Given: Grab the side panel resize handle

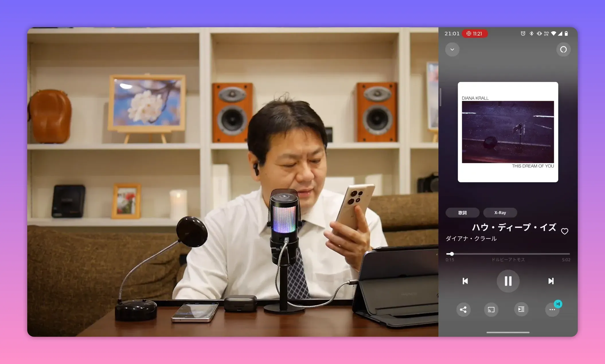Looking at the screenshot, I should 441,97.
